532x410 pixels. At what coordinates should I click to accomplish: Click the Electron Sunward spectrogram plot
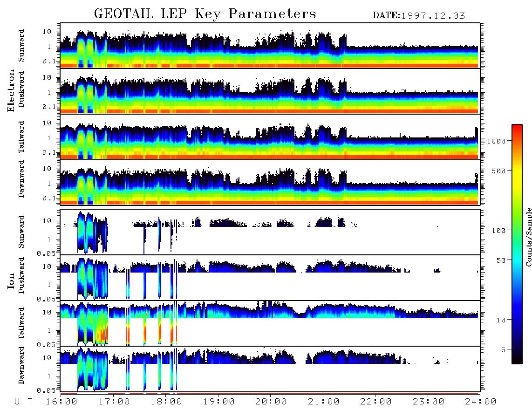[x=270, y=45]
